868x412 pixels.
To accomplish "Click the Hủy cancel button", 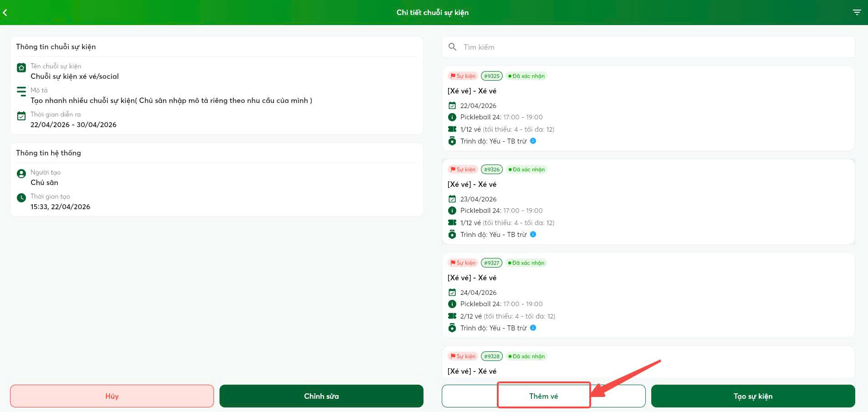I will tap(112, 396).
